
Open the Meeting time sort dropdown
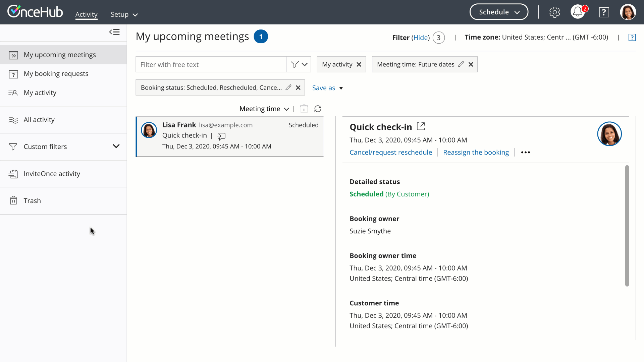click(x=264, y=109)
